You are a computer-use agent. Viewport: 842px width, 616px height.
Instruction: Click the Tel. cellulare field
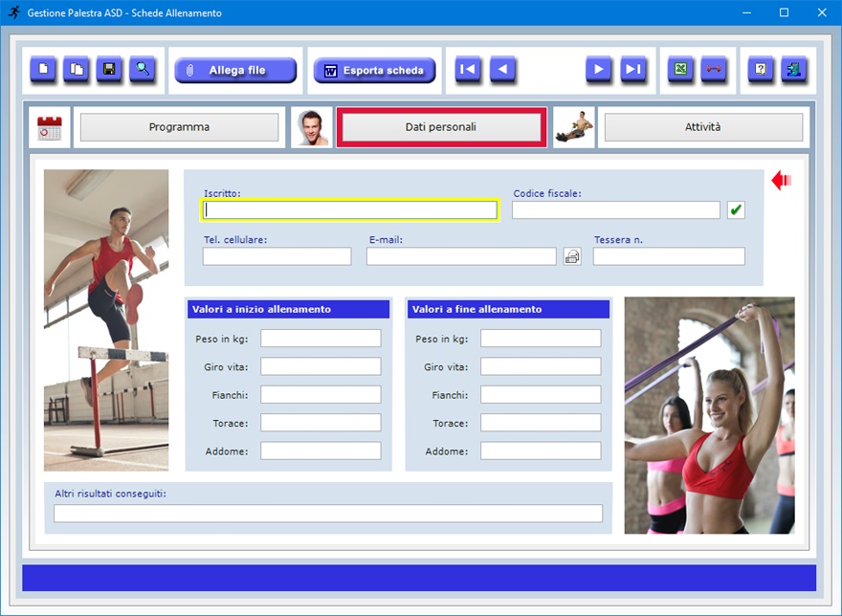277,256
